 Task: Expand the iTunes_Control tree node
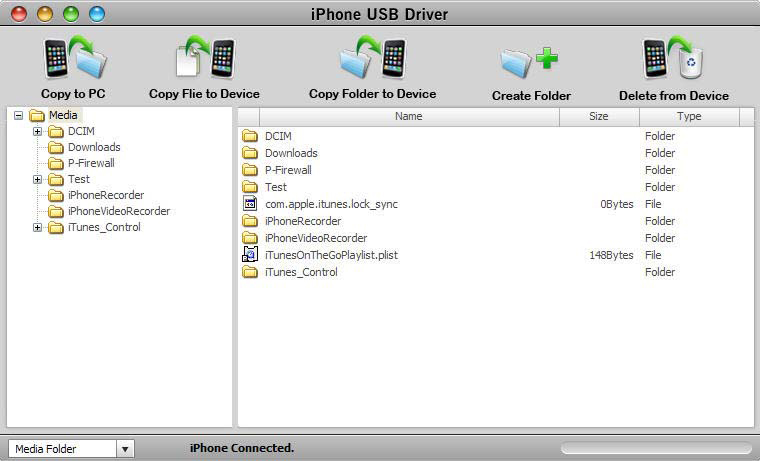(38, 228)
